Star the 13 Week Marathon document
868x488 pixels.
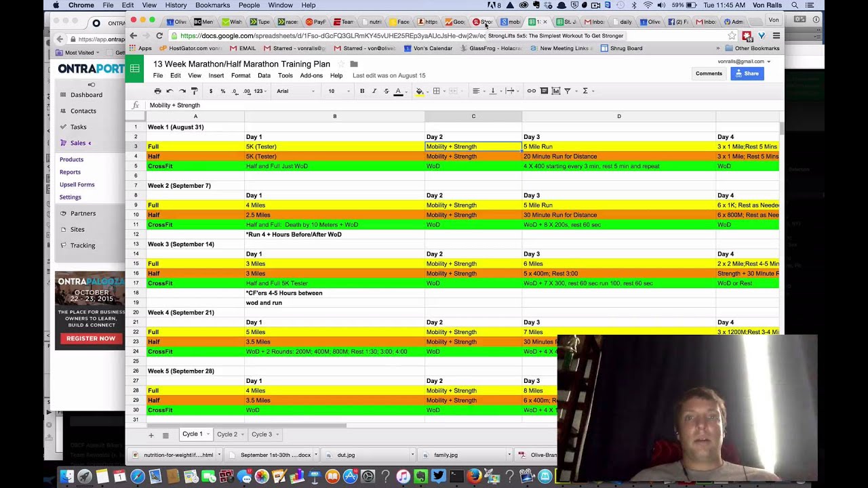(x=340, y=64)
